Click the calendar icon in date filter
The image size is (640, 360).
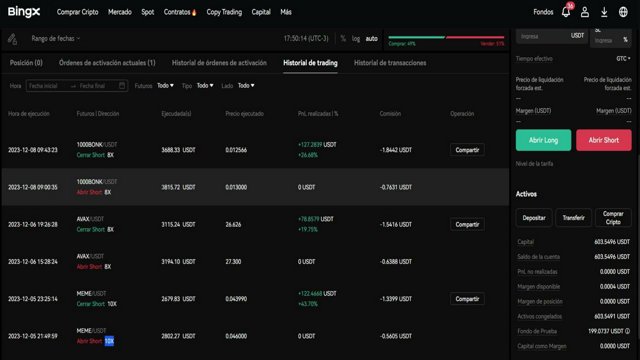click(x=122, y=86)
